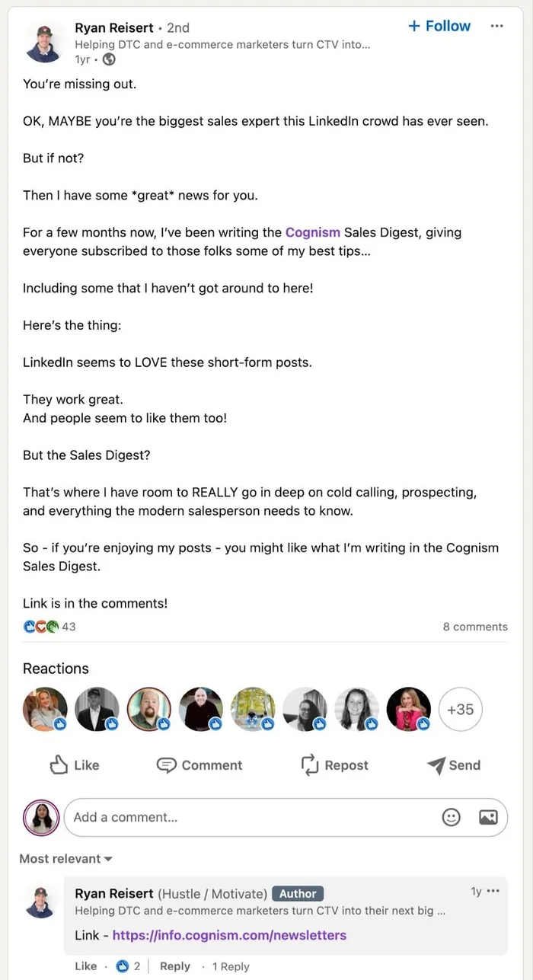Show the +35 more reactions

pos(460,710)
